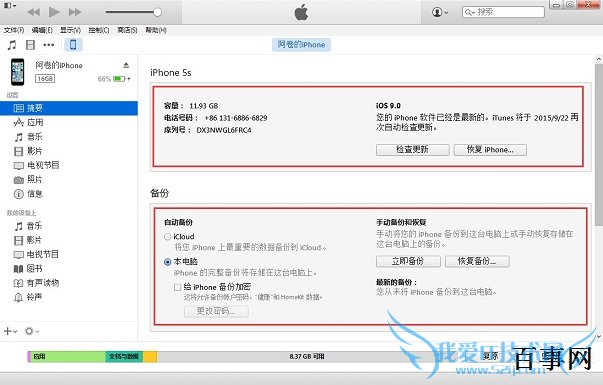Click the 应用 segment in storage bar
Screen dimensions: 603x385
click(x=67, y=357)
